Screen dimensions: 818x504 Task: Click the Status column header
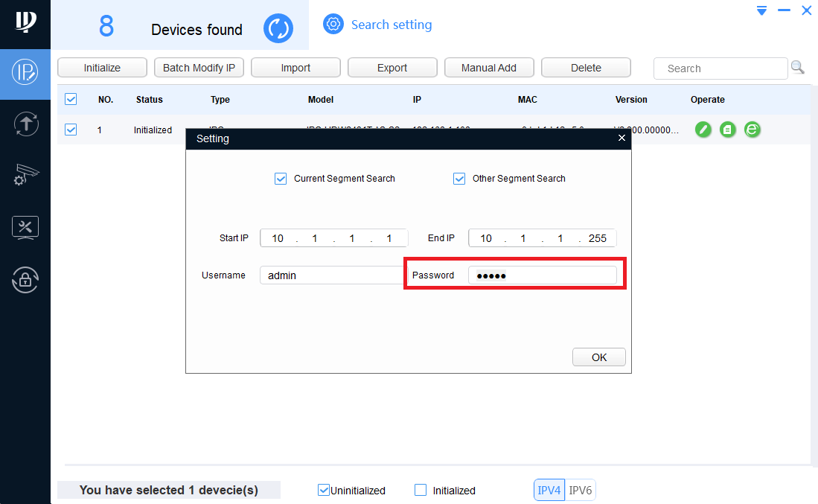(x=149, y=99)
